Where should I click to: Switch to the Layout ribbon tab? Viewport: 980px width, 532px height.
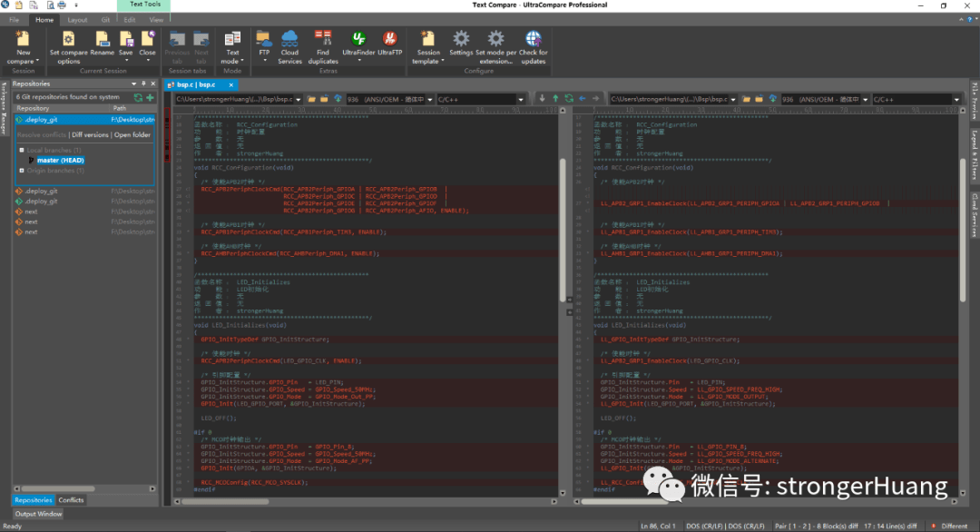coord(77,19)
